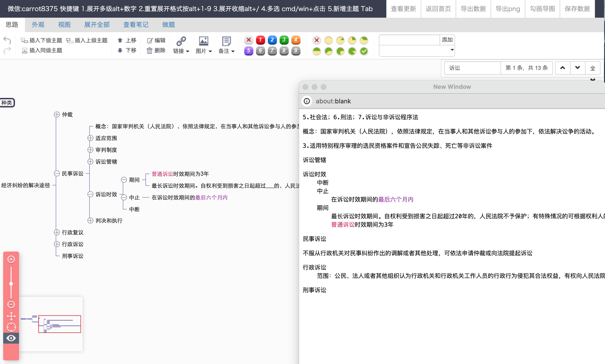The image size is (605, 364).
Task: Switch to the 外观 tab
Action: [x=38, y=24]
